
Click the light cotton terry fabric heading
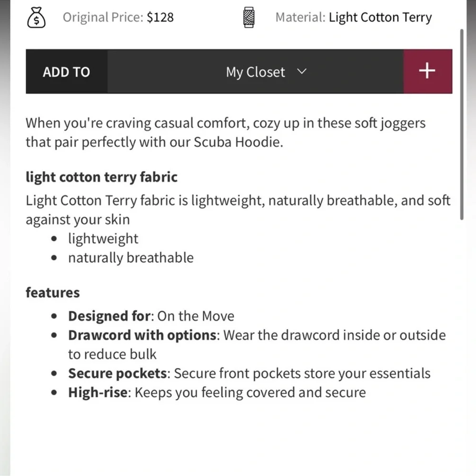[101, 177]
